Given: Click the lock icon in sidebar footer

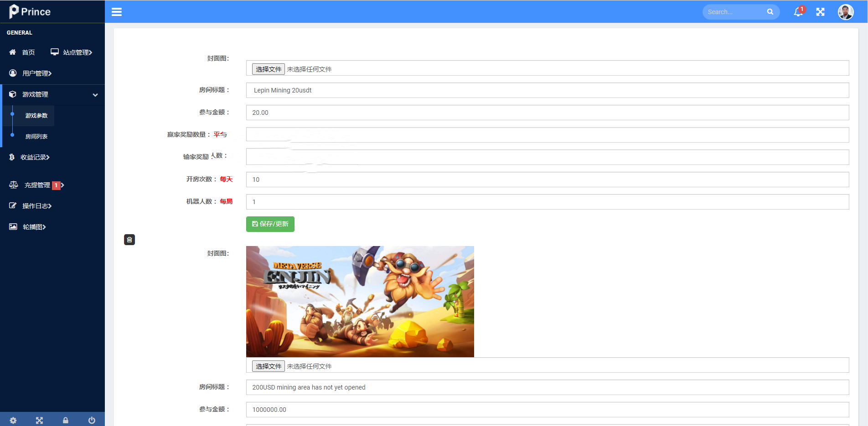Looking at the screenshot, I should [66, 420].
